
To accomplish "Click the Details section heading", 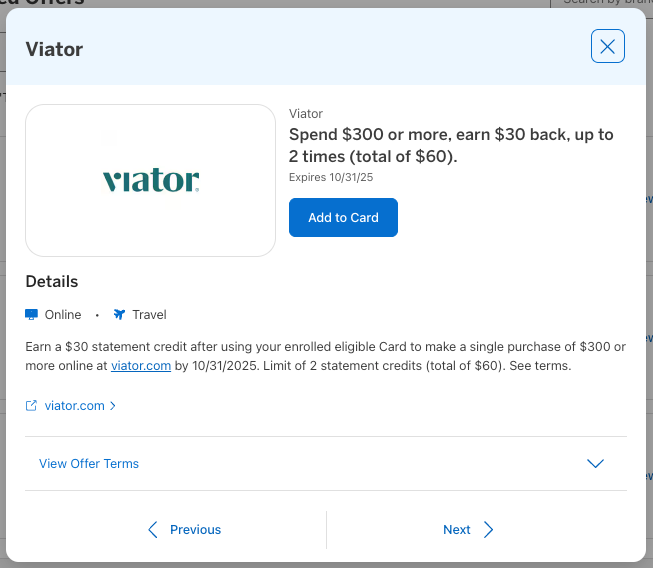I will tap(52, 282).
